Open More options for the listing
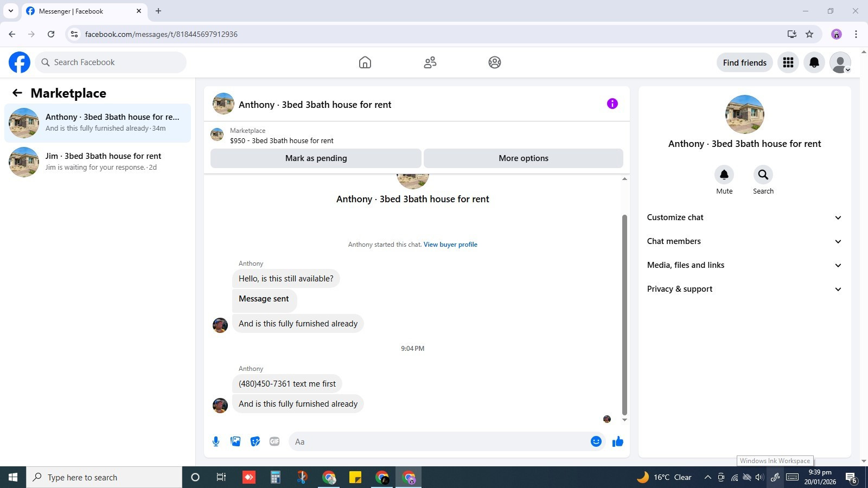 (x=524, y=158)
